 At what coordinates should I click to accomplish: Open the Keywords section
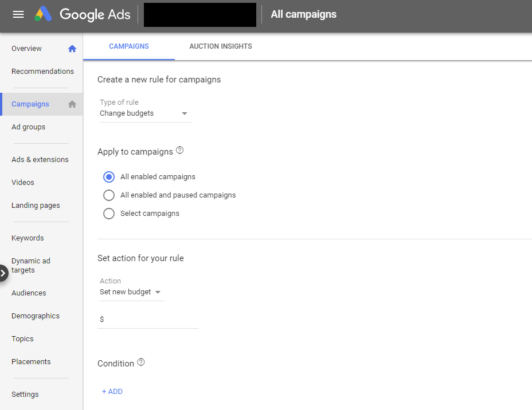pos(27,238)
